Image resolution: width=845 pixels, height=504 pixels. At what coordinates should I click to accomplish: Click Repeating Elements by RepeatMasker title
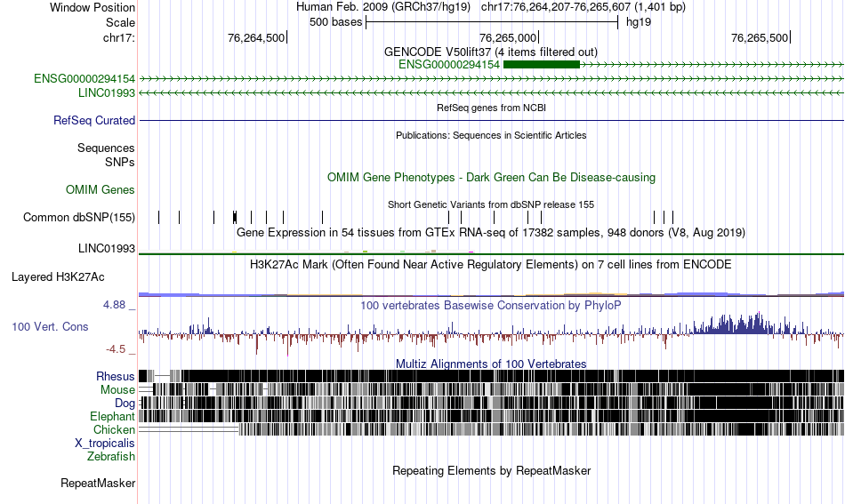pyautogui.click(x=492, y=470)
